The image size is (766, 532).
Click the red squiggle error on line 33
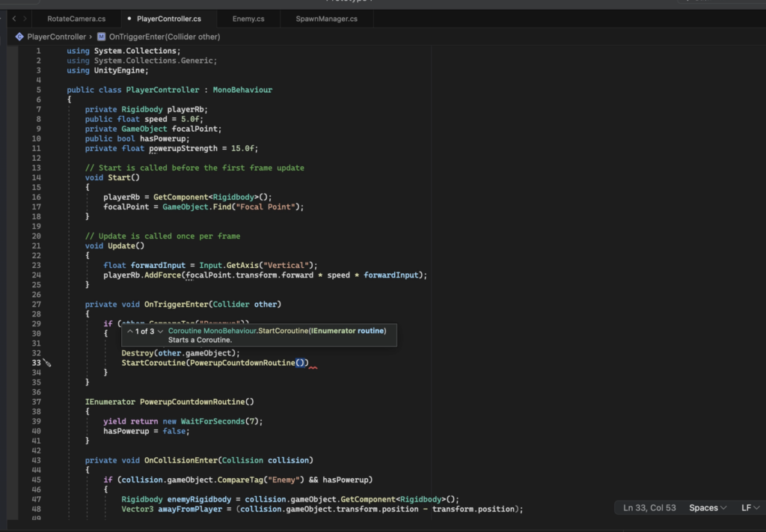pos(313,367)
